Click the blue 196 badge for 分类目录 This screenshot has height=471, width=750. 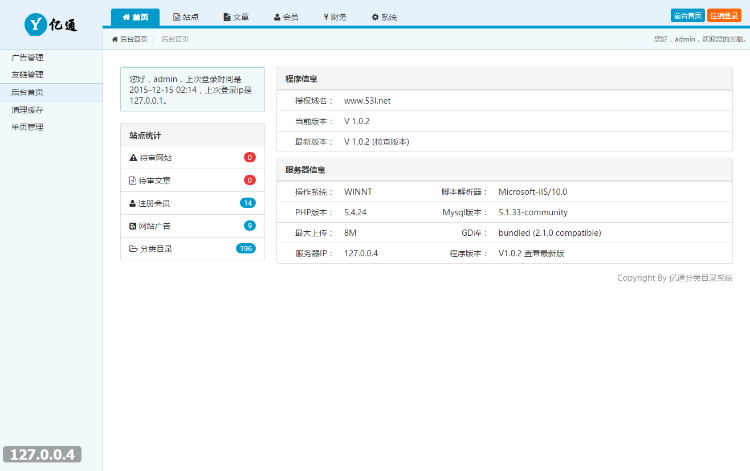[246, 249]
